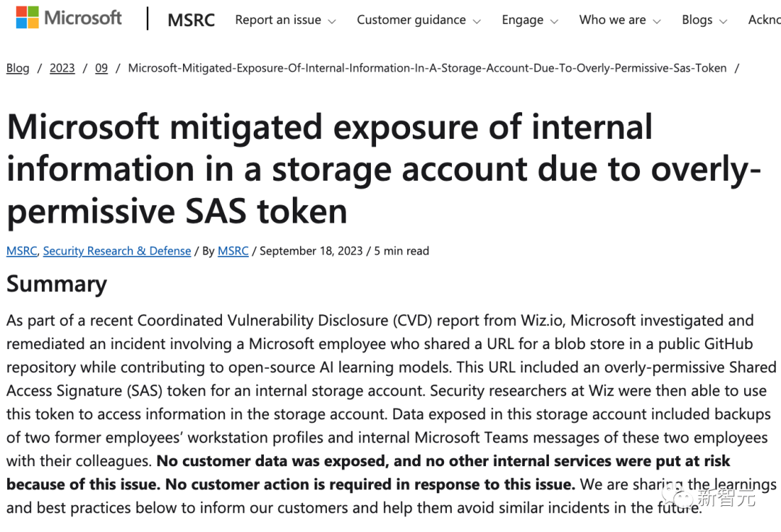
Task: Select the 2023 breadcrumb link
Action: tap(62, 68)
